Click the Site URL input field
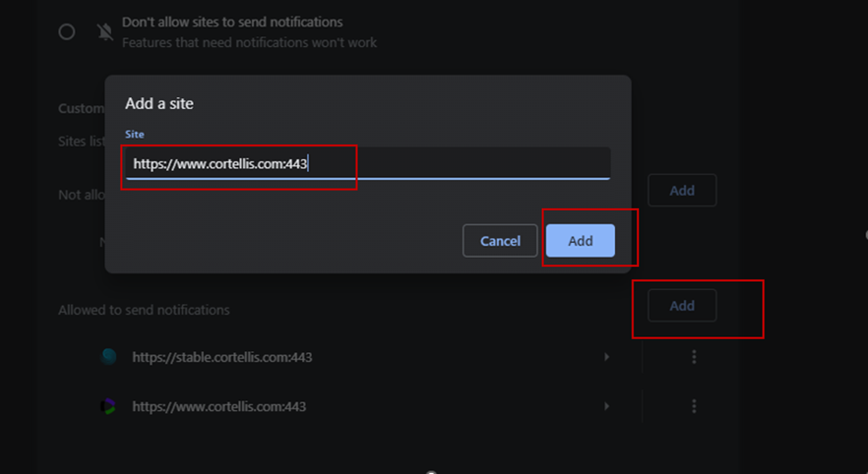Screen dimensions: 868x474 [x=368, y=164]
